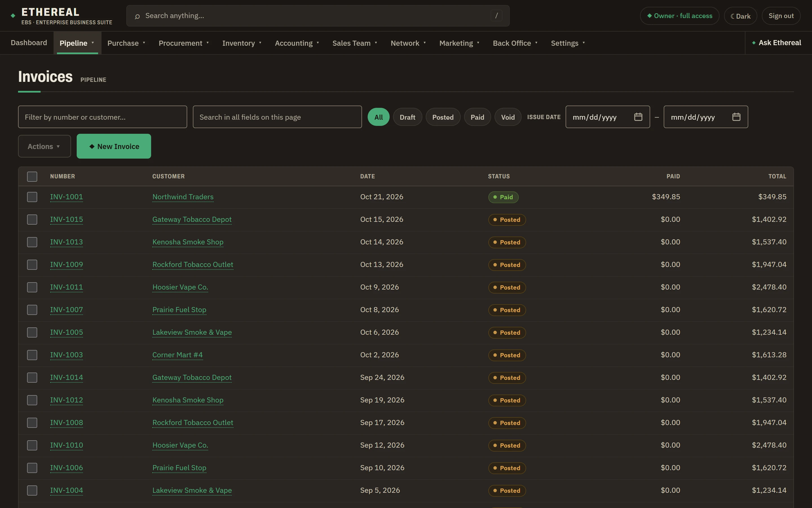Viewport: 812px width, 508px height.
Task: Toggle the Dark theme moon button
Action: 740,16
